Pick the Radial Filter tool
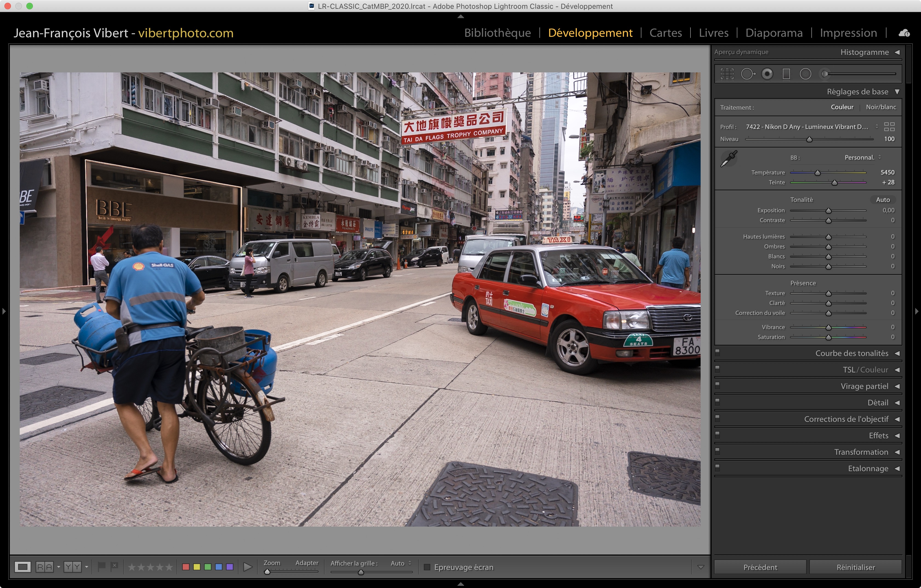Viewport: 921px width, 588px height. coord(806,74)
